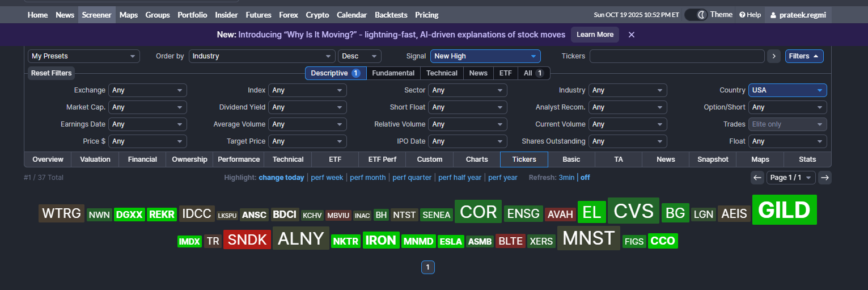
Task: Open the Sector filter dropdown
Action: [x=468, y=90]
